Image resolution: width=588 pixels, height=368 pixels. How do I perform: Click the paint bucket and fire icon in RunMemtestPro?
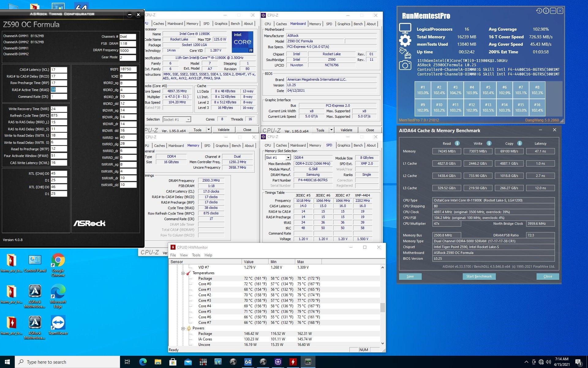405,53
